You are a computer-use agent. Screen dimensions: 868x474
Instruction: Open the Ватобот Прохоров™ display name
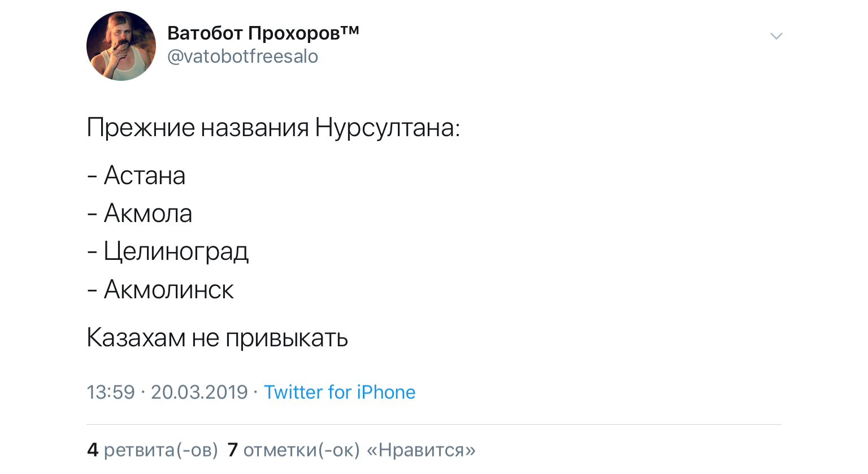point(254,33)
